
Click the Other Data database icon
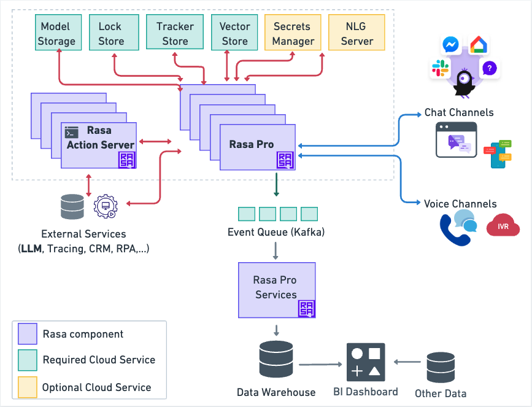440,368
